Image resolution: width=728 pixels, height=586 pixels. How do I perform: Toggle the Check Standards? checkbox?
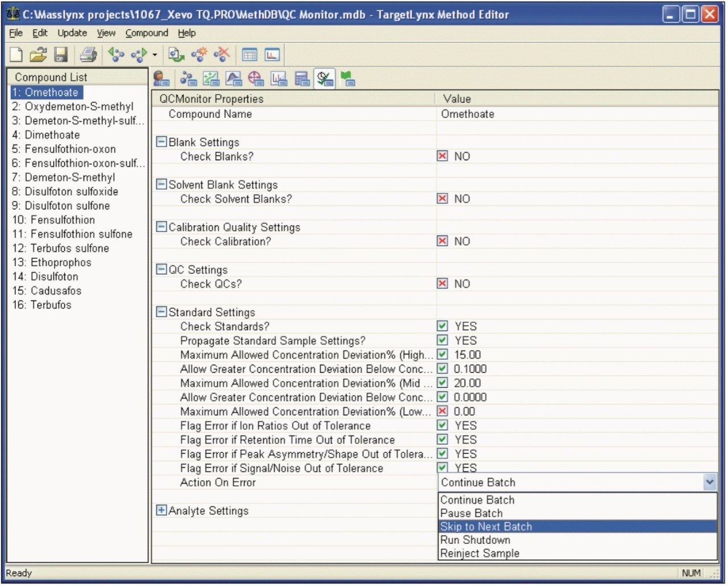tap(442, 326)
